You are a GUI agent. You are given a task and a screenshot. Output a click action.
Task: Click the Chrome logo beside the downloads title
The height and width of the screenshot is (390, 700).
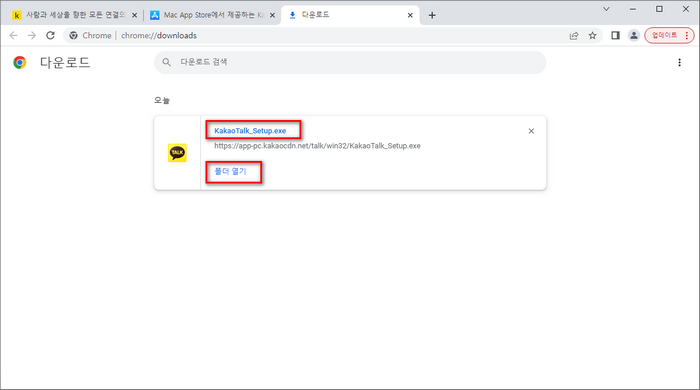(20, 62)
